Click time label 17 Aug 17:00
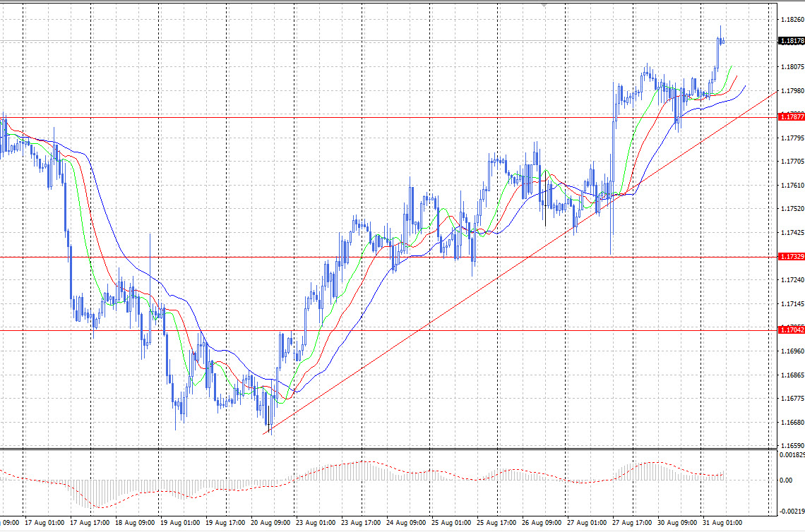The width and height of the screenshot is (805, 532). 90,523
